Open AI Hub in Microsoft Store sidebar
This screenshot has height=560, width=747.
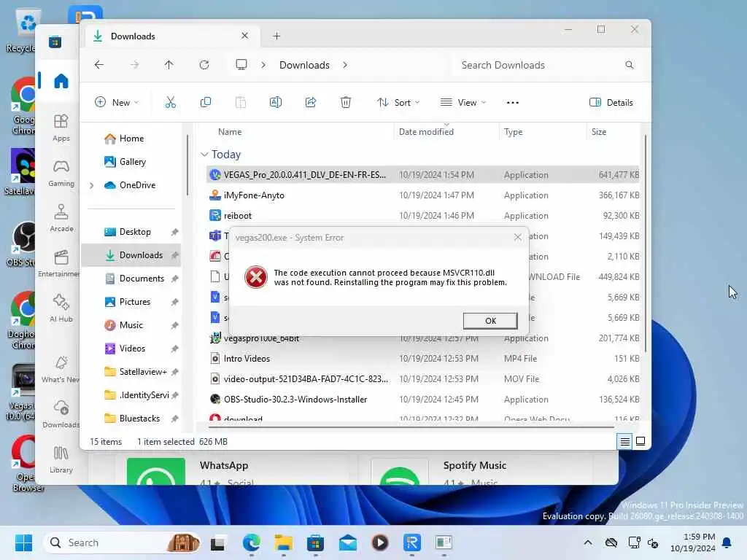click(x=61, y=308)
